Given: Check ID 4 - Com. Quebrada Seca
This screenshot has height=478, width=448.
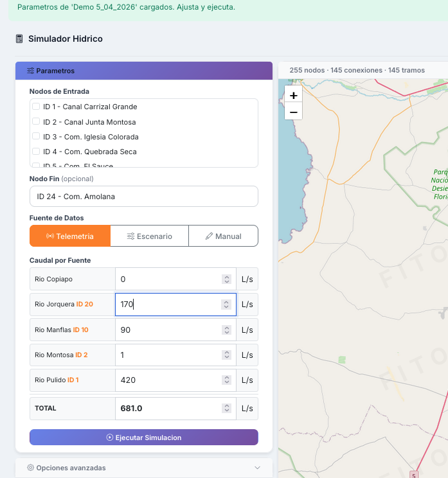Looking at the screenshot, I should (36, 151).
